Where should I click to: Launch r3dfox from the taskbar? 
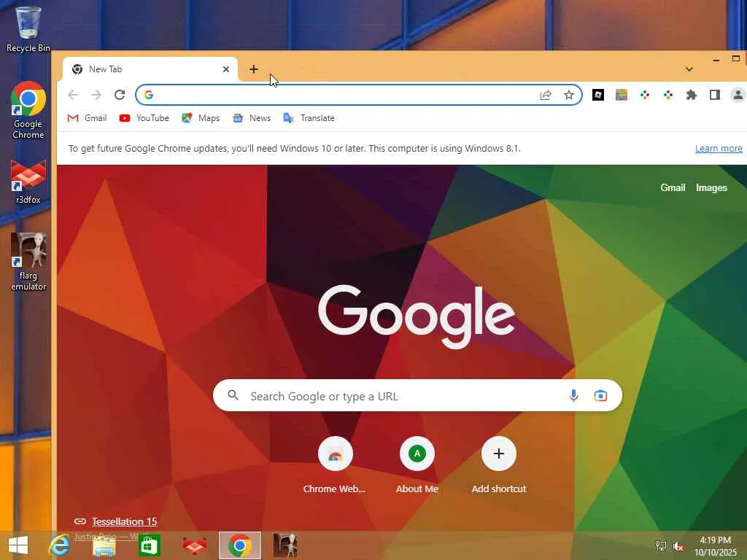tap(194, 545)
